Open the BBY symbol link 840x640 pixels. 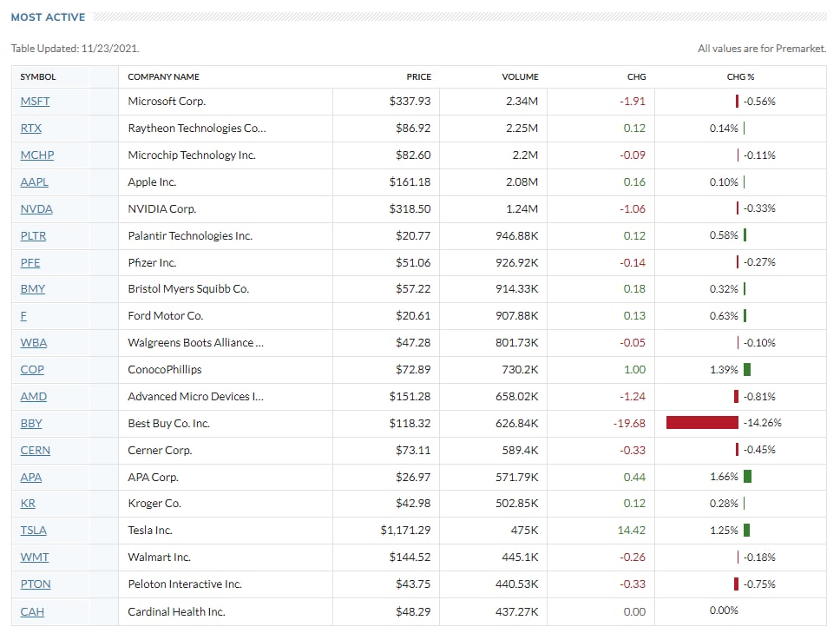click(x=31, y=424)
